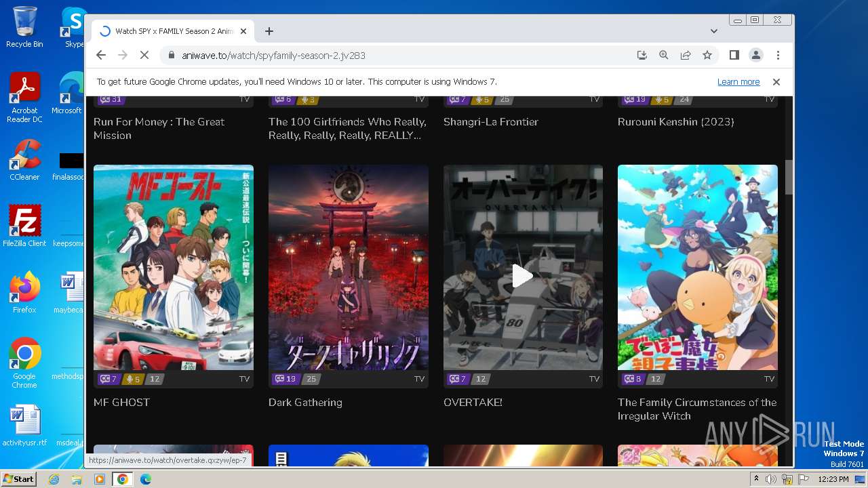The height and width of the screenshot is (488, 868).
Task: Stop loading the current page
Action: coord(144,56)
